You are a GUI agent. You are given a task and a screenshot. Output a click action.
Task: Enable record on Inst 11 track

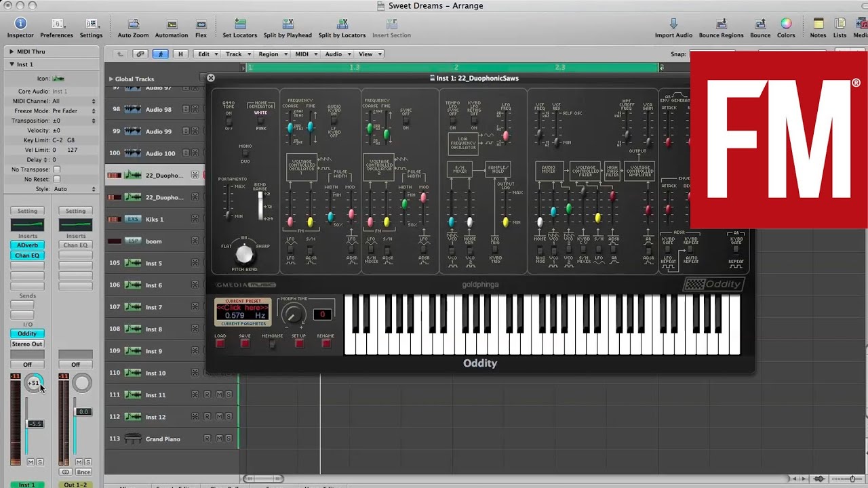[208, 394]
